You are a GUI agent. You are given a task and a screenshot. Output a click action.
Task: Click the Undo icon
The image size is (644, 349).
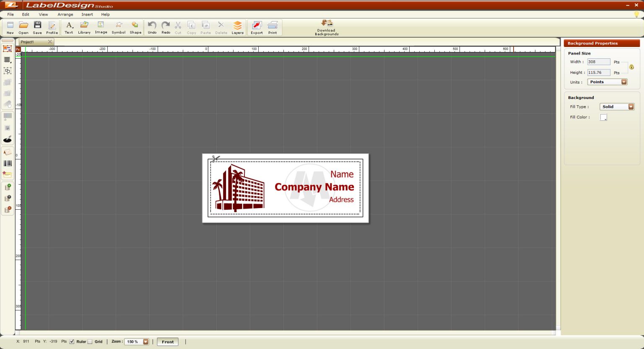pos(152,28)
